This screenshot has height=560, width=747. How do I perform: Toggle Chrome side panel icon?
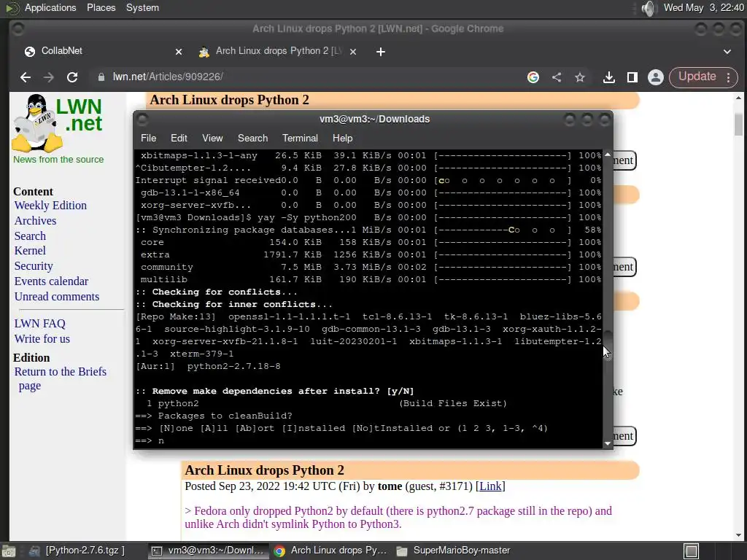click(632, 77)
